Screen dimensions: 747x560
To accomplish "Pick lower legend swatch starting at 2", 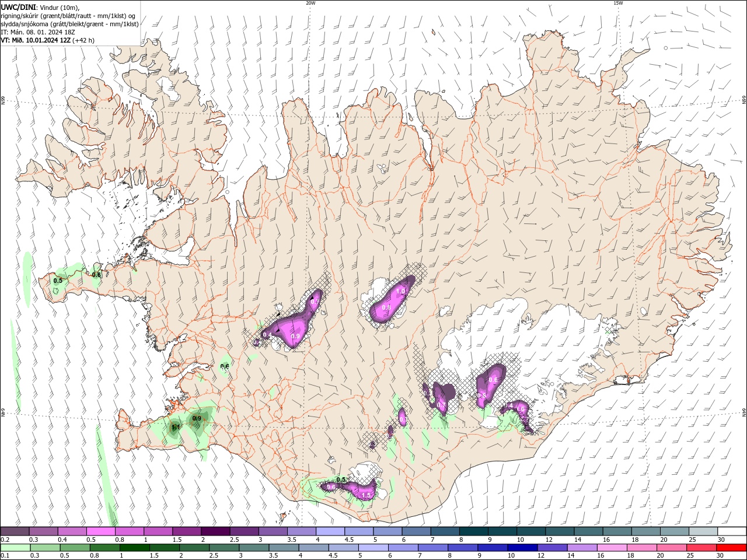I will click(x=194, y=548).
